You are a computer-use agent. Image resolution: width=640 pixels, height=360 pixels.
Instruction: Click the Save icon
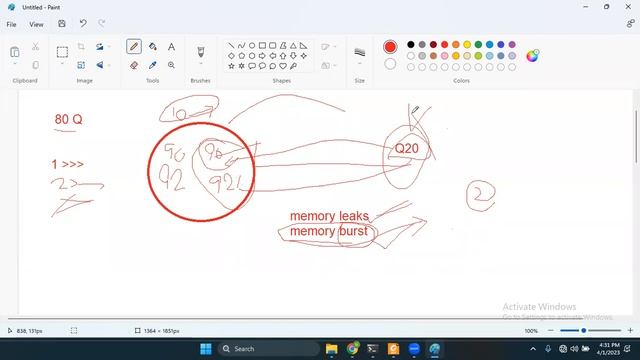click(x=62, y=24)
